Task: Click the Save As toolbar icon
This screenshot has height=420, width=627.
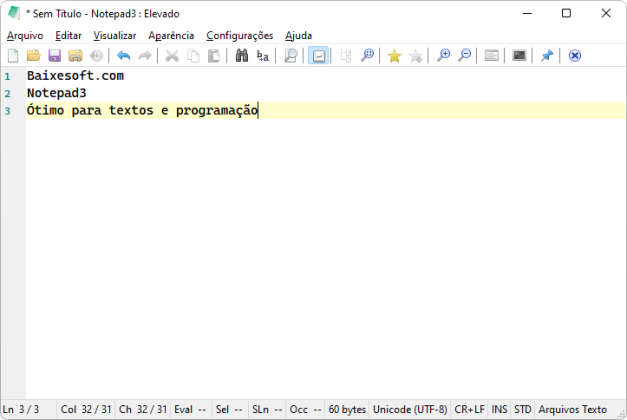Action: point(75,56)
